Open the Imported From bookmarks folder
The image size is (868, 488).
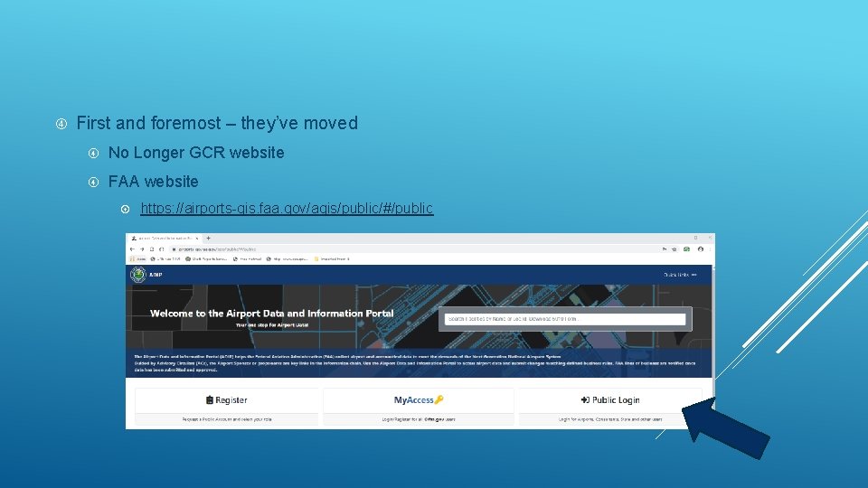click(332, 259)
